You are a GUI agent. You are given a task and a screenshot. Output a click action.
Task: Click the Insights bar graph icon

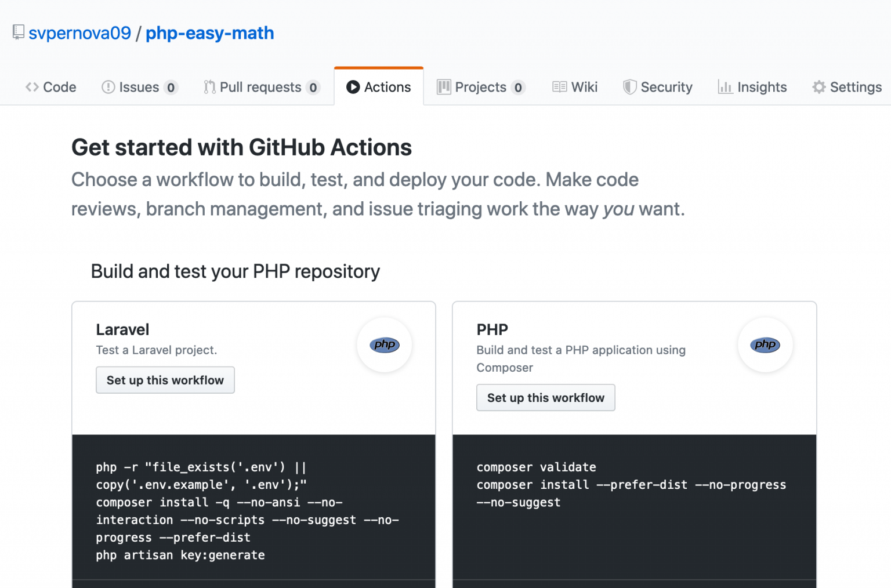pos(725,87)
